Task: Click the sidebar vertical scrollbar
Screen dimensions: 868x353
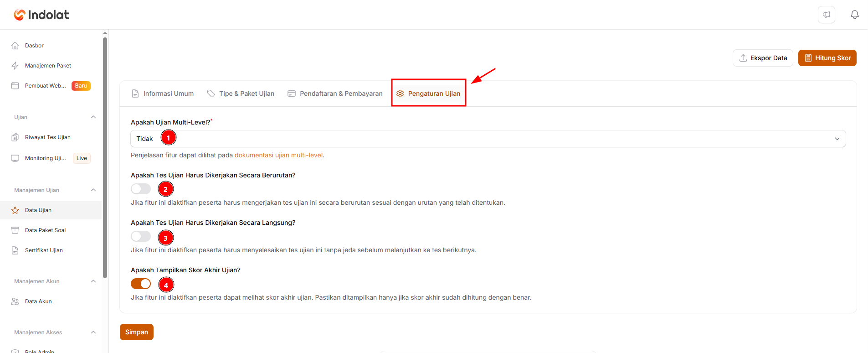Action: pyautogui.click(x=105, y=157)
